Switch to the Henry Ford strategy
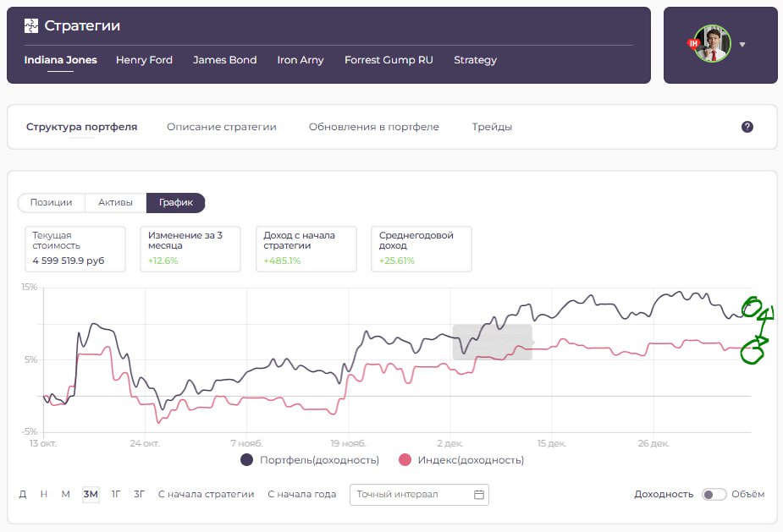 click(x=144, y=60)
